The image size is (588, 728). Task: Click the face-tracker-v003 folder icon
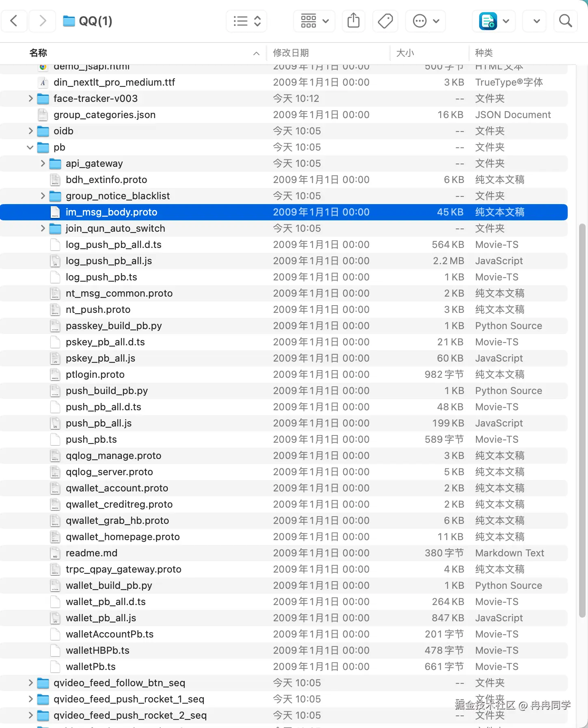(x=43, y=99)
